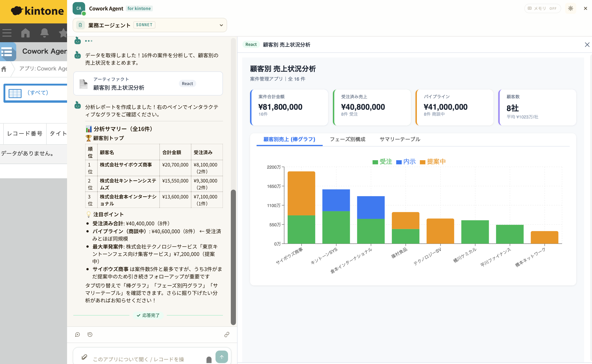Viewport: 592px width, 364px height.
Task: Click the agent clipboard icon in selector
Action: [80, 25]
